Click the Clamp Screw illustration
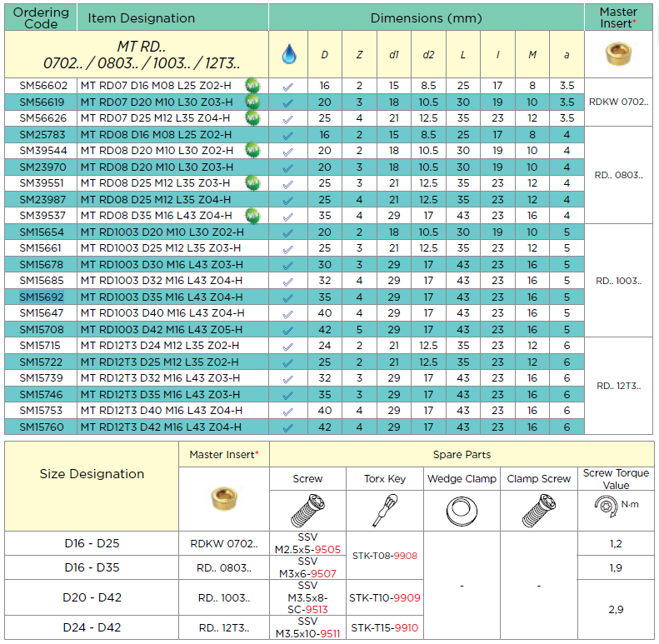The width and height of the screenshot is (659, 644). click(x=538, y=509)
